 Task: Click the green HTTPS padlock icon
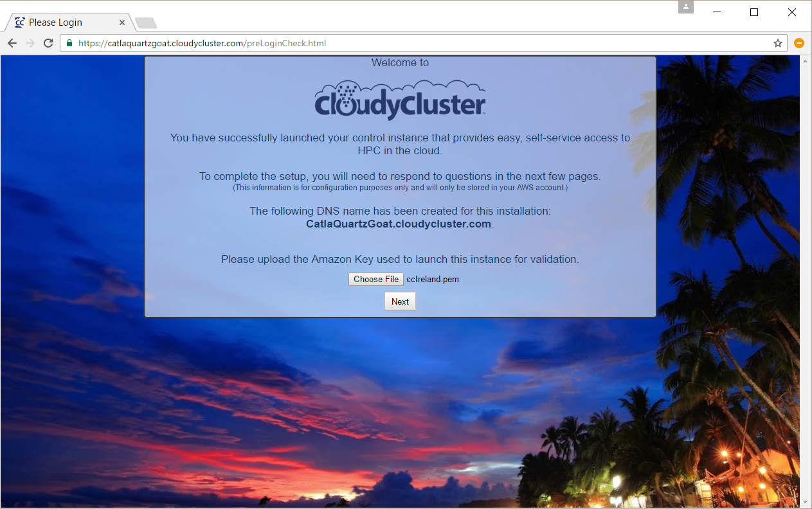(x=68, y=43)
